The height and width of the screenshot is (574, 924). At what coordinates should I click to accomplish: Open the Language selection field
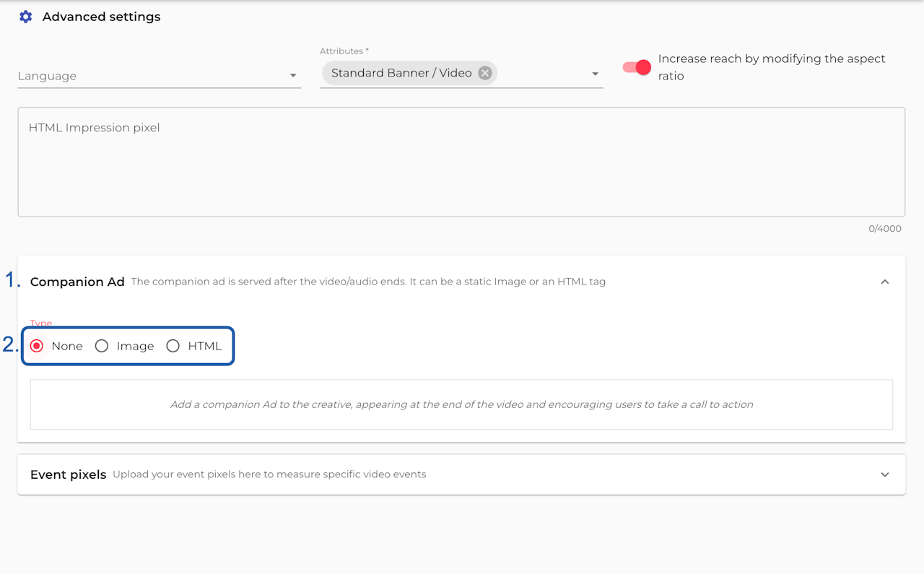[x=144, y=76]
